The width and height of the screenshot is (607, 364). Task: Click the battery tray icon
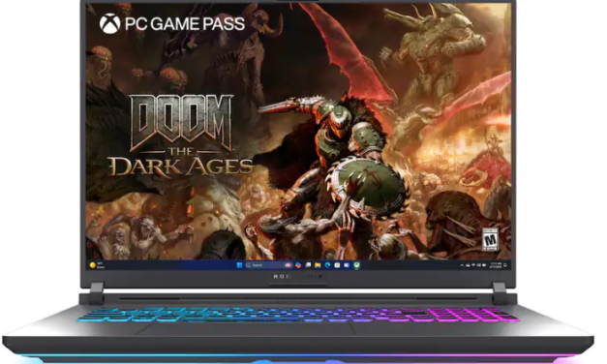click(484, 265)
